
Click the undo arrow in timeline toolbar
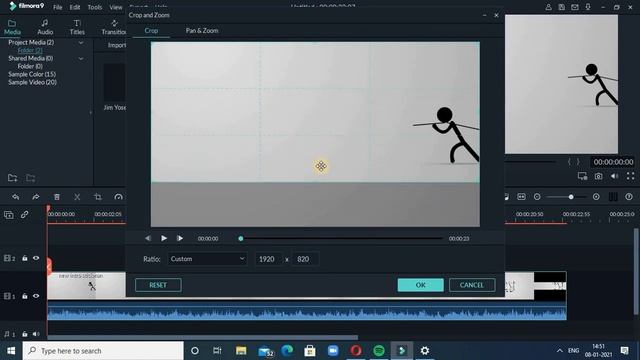tap(16, 197)
